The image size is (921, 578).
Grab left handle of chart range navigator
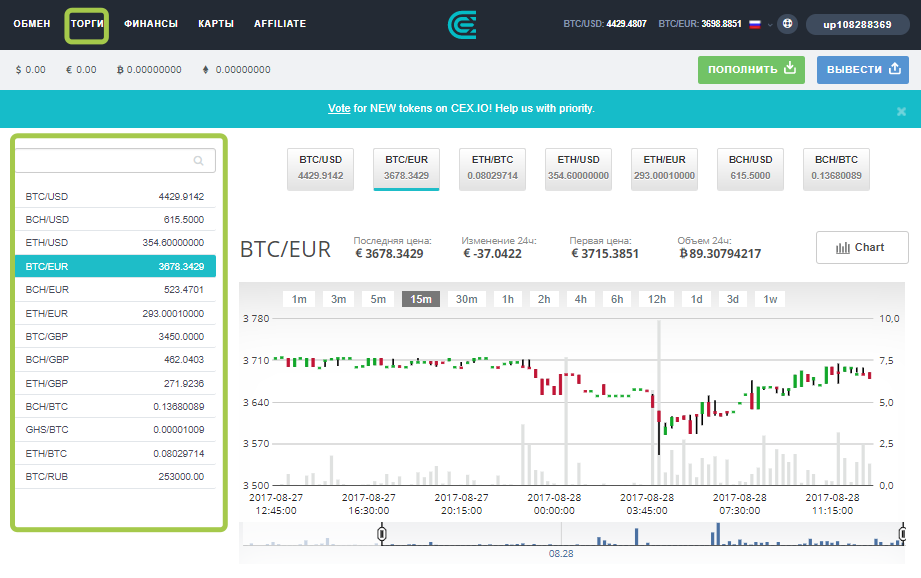(x=382, y=534)
